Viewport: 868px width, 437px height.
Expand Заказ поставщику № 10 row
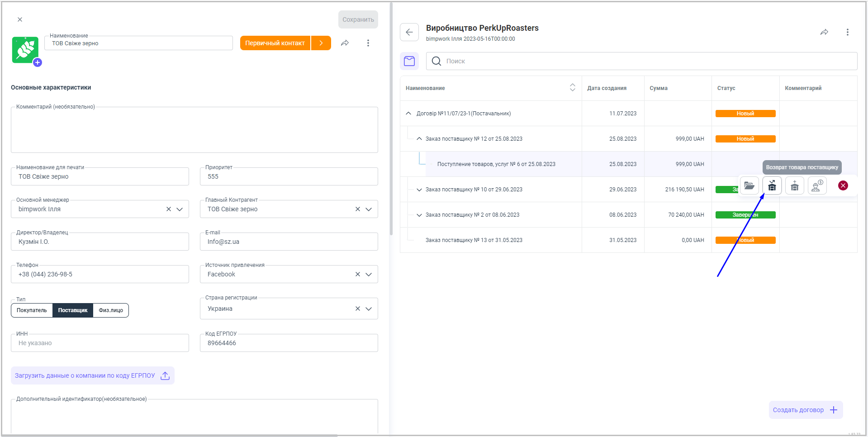click(x=419, y=190)
